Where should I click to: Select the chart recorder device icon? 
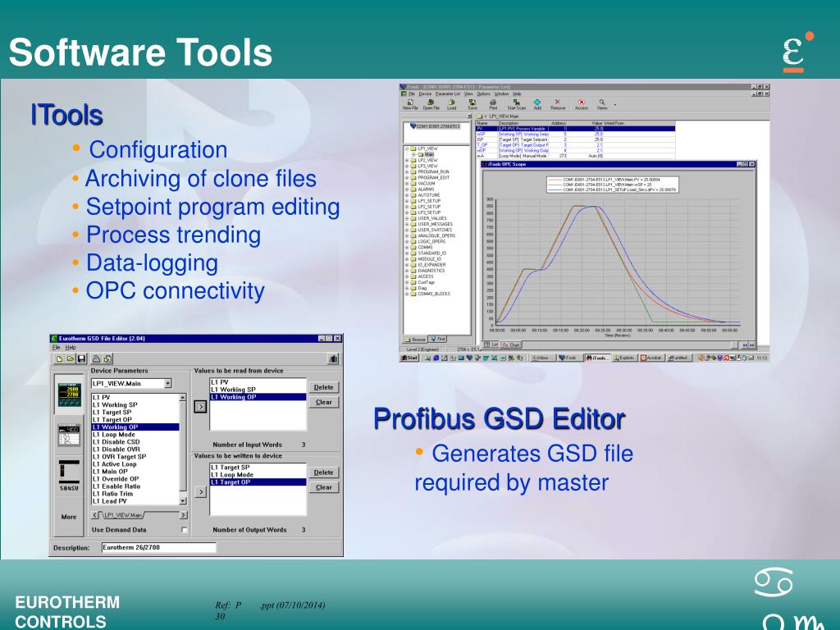tap(69, 436)
